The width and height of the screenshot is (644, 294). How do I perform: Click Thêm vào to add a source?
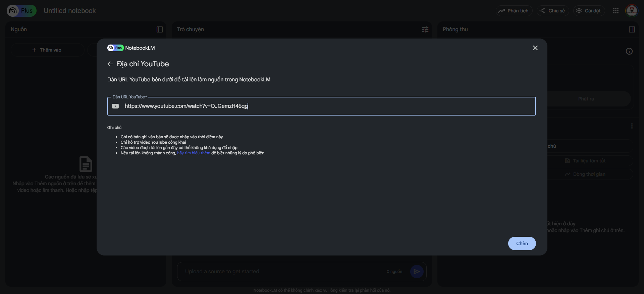(x=47, y=50)
